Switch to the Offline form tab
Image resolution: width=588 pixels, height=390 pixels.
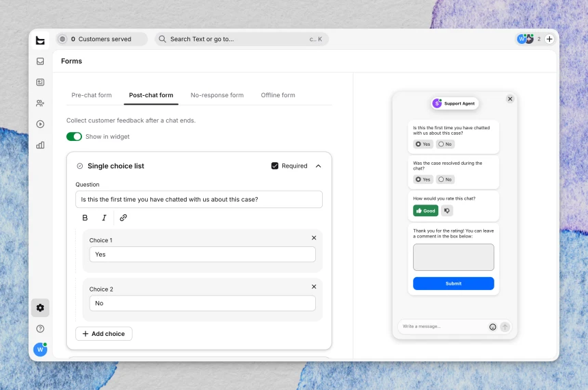pyautogui.click(x=278, y=95)
